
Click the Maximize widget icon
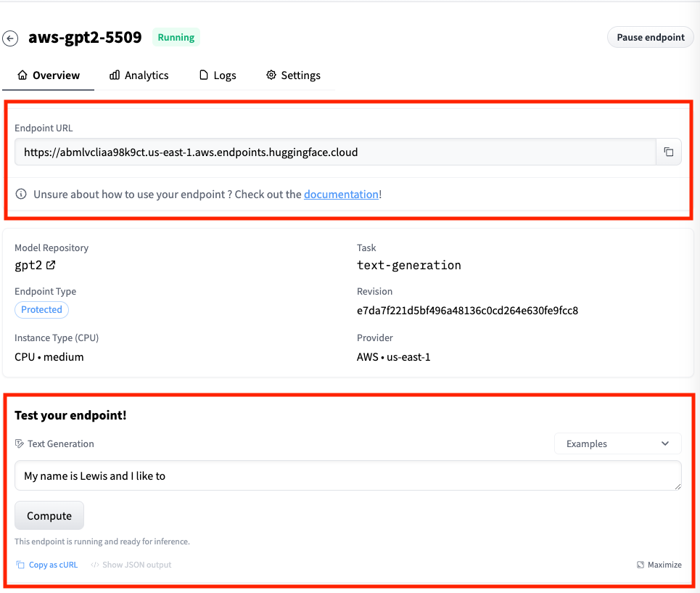(x=641, y=565)
